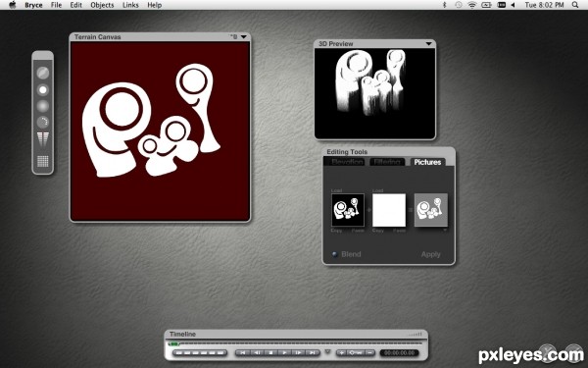The height and width of the screenshot is (368, 588).
Task: Click the timeline dashed segment button
Action: (x=200, y=352)
